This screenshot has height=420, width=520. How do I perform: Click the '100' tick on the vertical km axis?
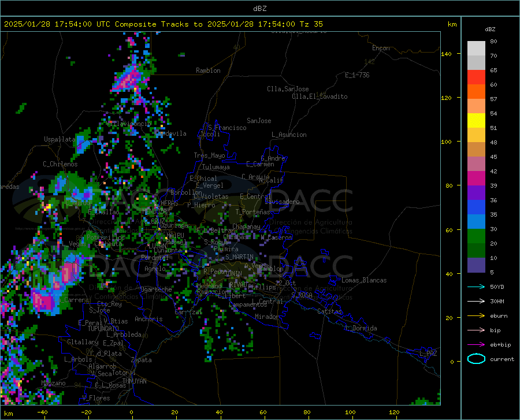pos(446,142)
